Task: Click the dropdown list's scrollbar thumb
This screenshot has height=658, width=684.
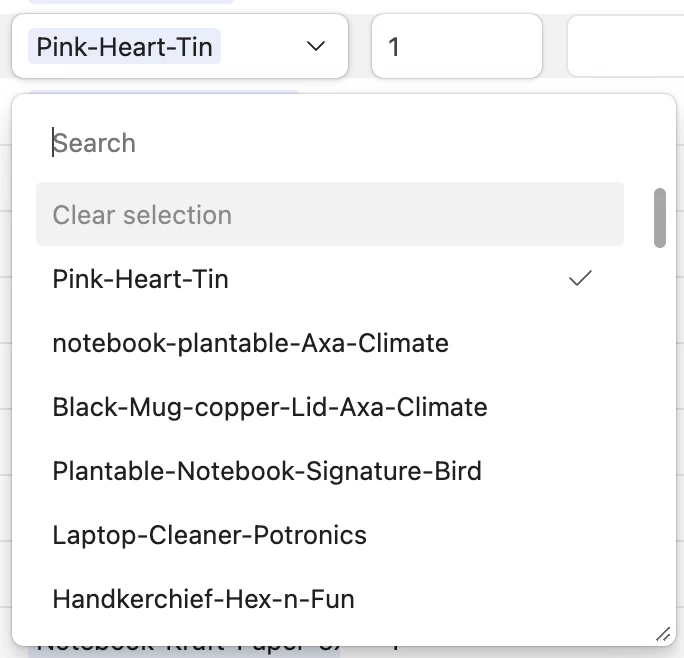Action: 660,217
